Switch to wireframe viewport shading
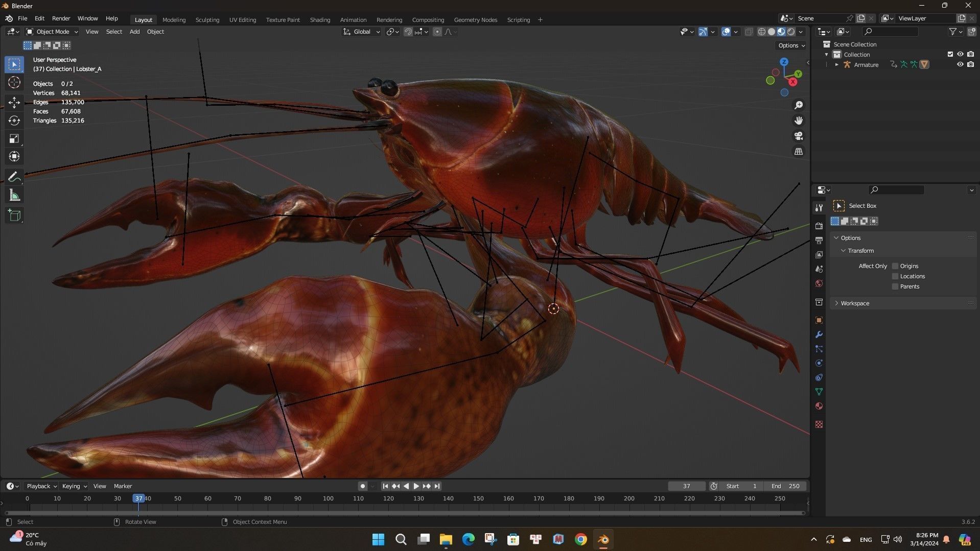The height and width of the screenshot is (551, 980). [x=761, y=32]
